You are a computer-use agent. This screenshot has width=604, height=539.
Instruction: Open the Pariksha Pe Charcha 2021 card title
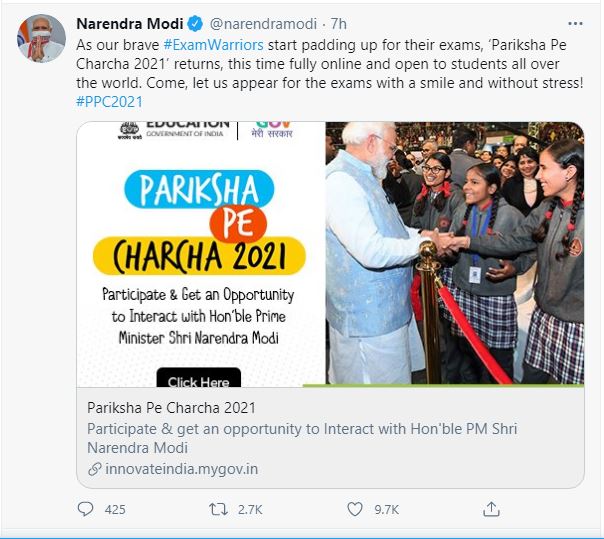(171, 408)
